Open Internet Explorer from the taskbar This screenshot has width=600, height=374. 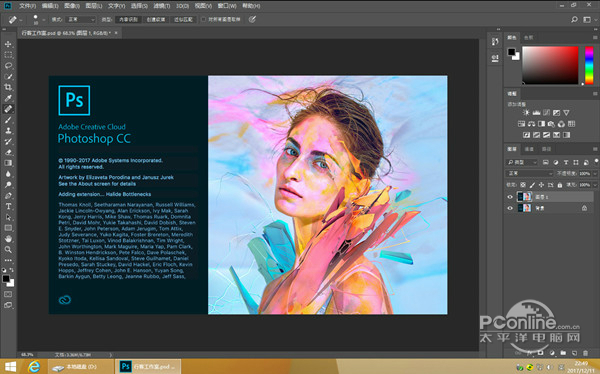34,367
